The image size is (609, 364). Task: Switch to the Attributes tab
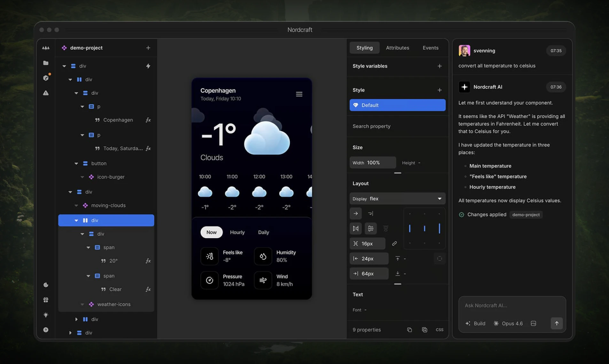(x=397, y=48)
